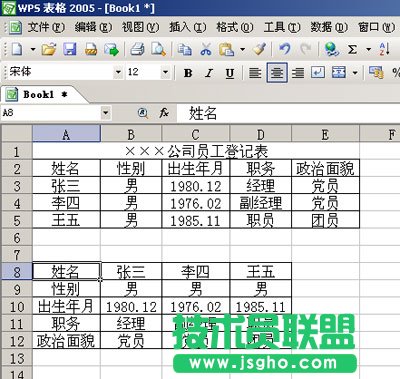Toggle Bold formatting
The image size is (400, 379).
coord(188,72)
